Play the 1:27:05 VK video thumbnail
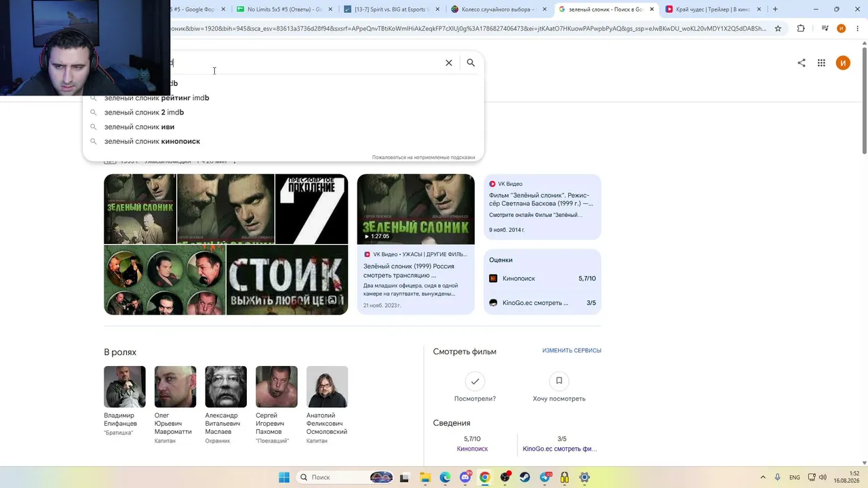868x488 pixels. click(416, 209)
